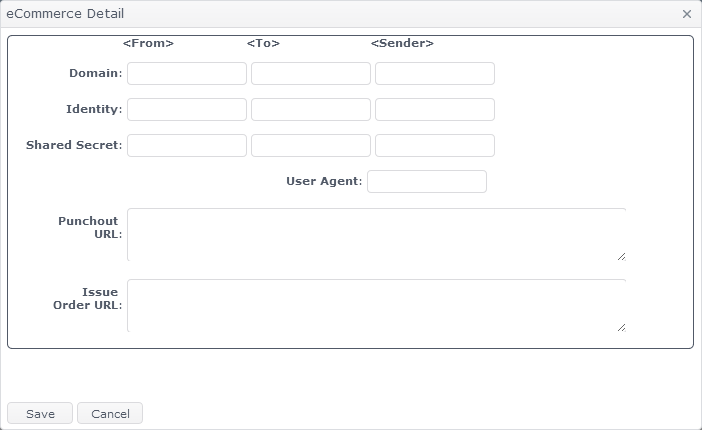Select the Identity Sender text field
The width and height of the screenshot is (702, 430).
tap(434, 109)
